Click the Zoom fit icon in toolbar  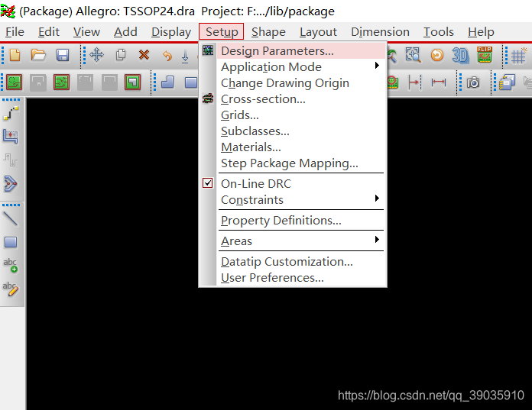pyautogui.click(x=413, y=55)
